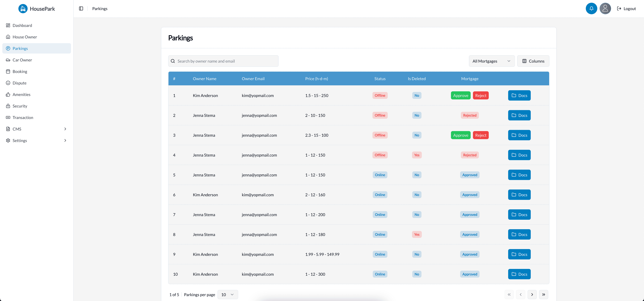Open the All Mortgages dropdown
The height and width of the screenshot is (301, 644).
(491, 61)
